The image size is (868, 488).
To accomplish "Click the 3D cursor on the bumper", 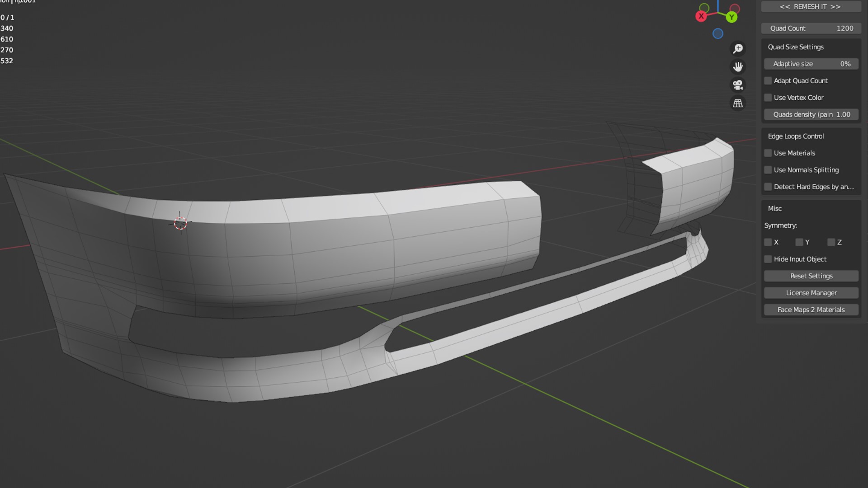I will click(x=180, y=223).
